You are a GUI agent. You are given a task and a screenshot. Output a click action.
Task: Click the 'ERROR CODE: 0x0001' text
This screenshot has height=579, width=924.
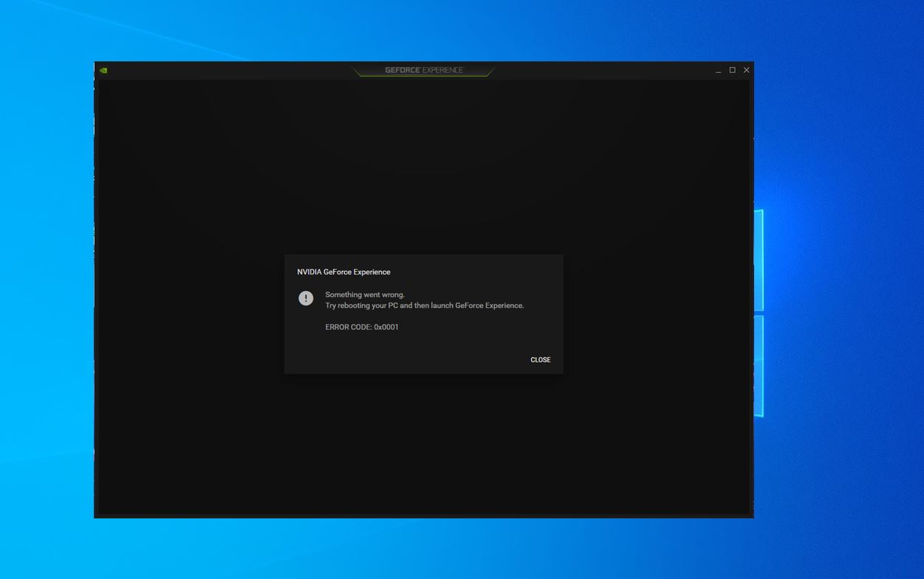tap(362, 327)
